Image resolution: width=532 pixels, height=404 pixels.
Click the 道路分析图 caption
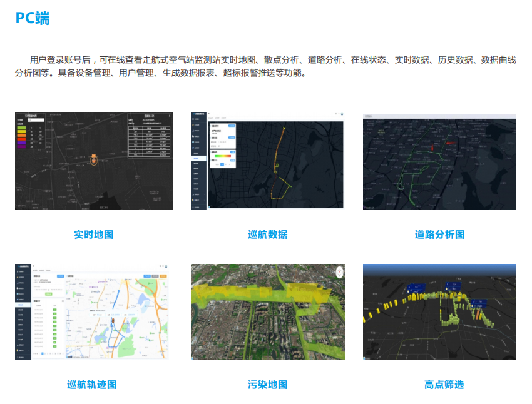point(439,235)
